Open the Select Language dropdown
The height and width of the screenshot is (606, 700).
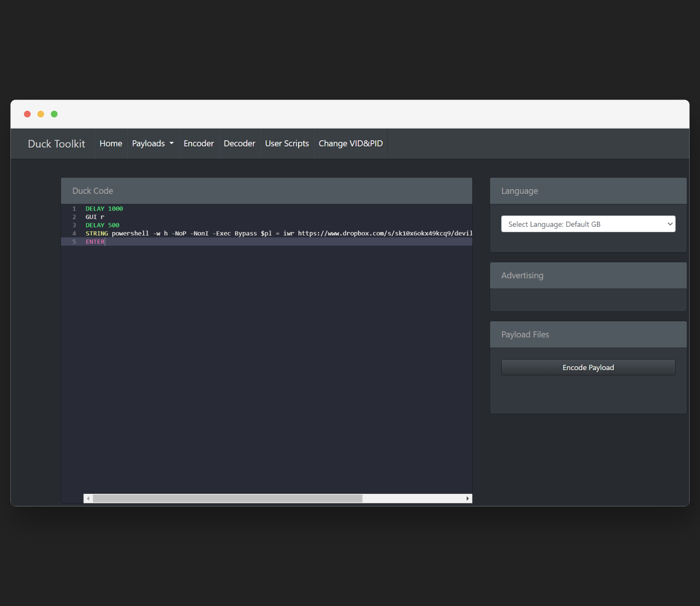(588, 224)
